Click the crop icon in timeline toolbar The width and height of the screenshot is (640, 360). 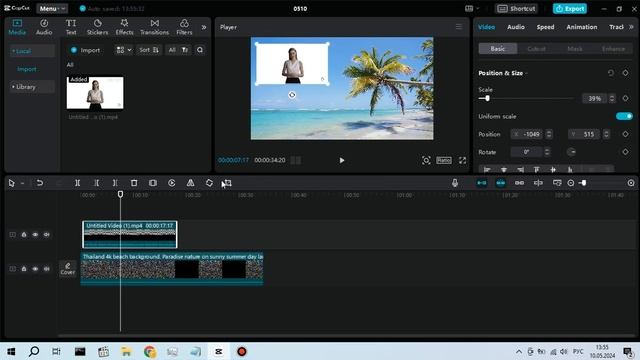[x=228, y=183]
